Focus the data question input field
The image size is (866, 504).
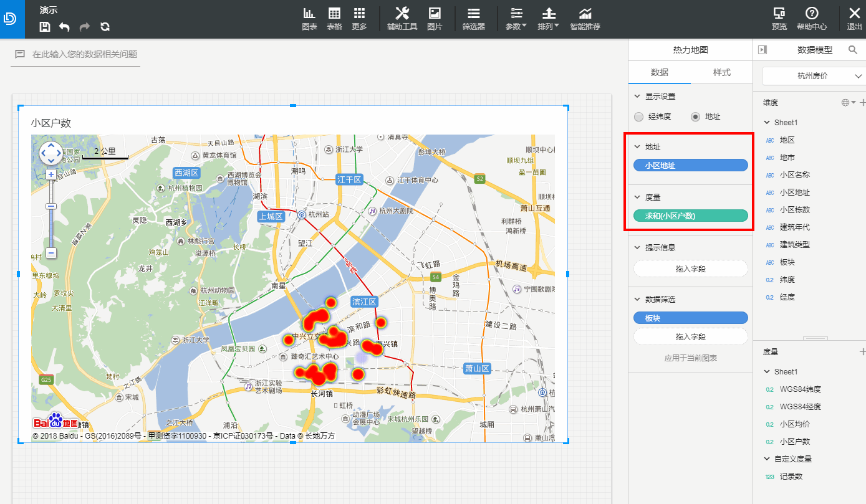pyautogui.click(x=76, y=54)
